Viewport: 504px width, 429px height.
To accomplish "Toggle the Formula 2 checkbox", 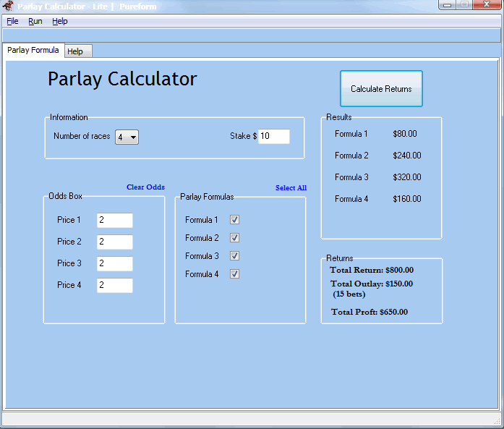I will 234,238.
